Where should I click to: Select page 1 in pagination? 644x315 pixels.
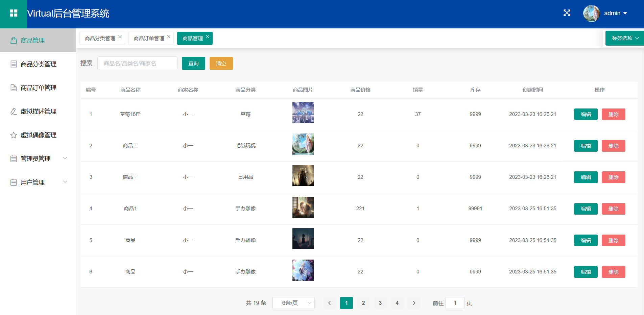point(347,303)
